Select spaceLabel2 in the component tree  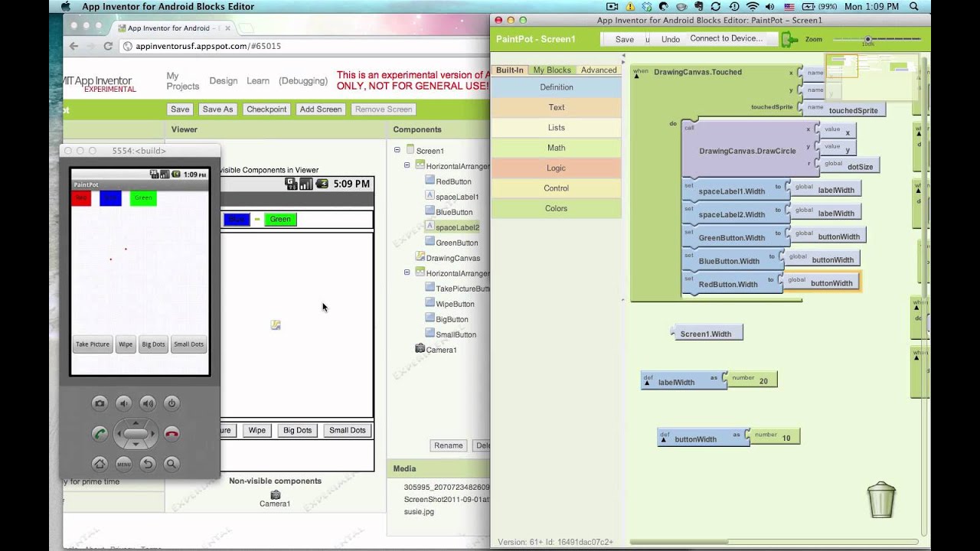pyautogui.click(x=457, y=227)
